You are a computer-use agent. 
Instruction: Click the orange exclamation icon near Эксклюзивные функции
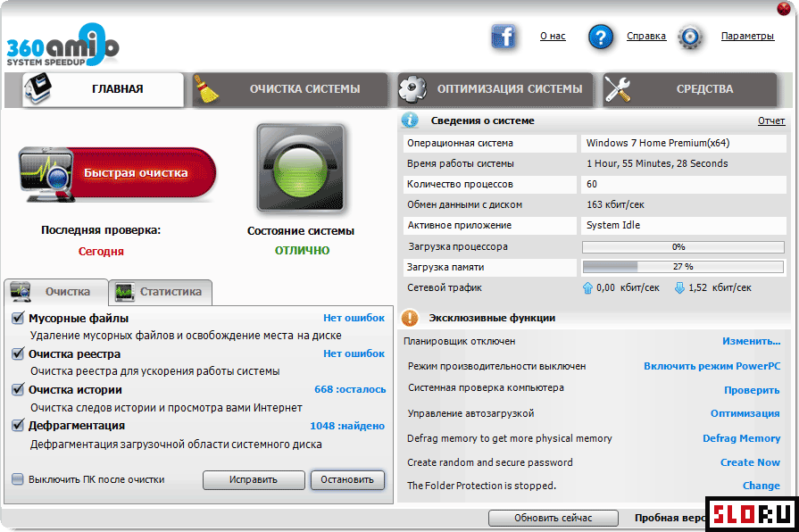[x=410, y=318]
